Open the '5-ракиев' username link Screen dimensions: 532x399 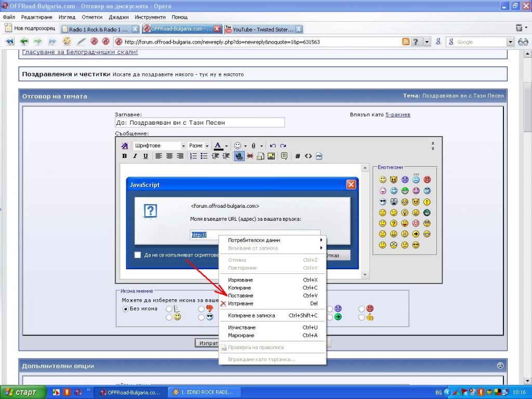click(x=397, y=114)
